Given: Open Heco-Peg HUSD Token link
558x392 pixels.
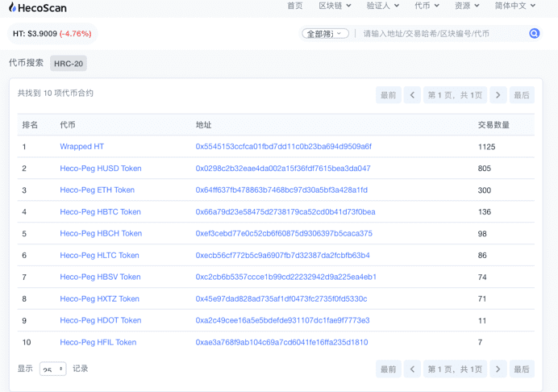Looking at the screenshot, I should click(x=101, y=168).
